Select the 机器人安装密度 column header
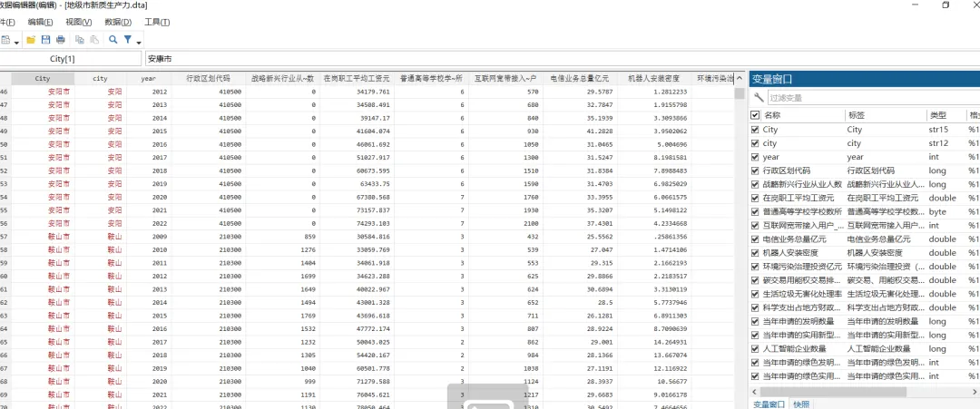 pos(653,79)
